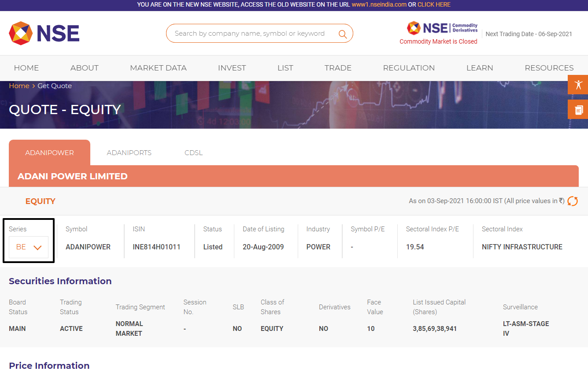The image size is (588, 371).
Task: Open the accessibility options icon
Action: [578, 85]
